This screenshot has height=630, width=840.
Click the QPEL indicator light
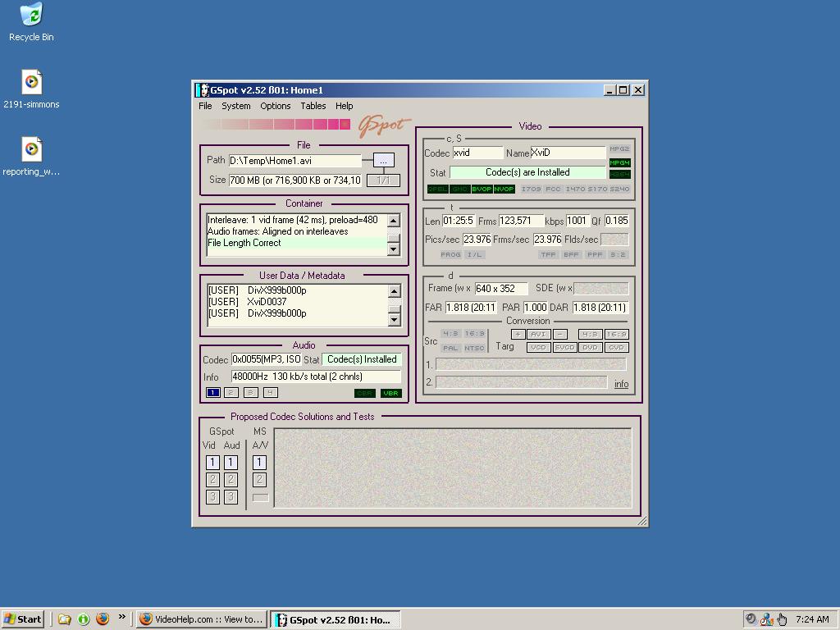tap(438, 189)
